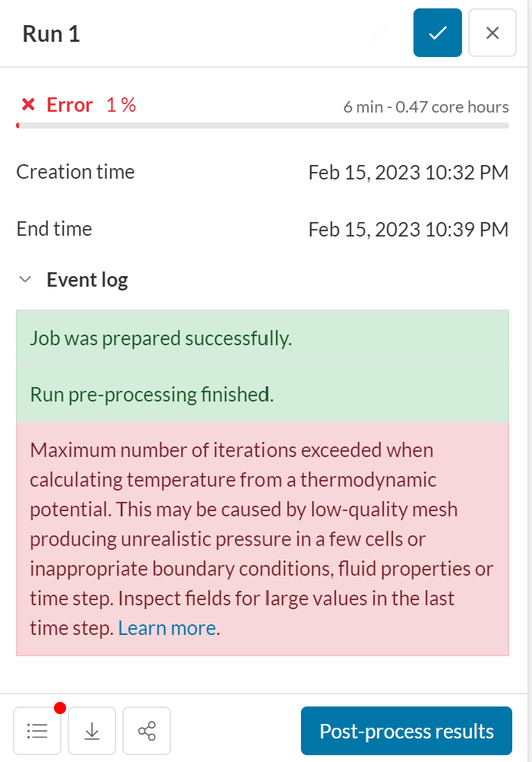The height and width of the screenshot is (762, 532).
Task: Share the simulation run
Action: [146, 731]
